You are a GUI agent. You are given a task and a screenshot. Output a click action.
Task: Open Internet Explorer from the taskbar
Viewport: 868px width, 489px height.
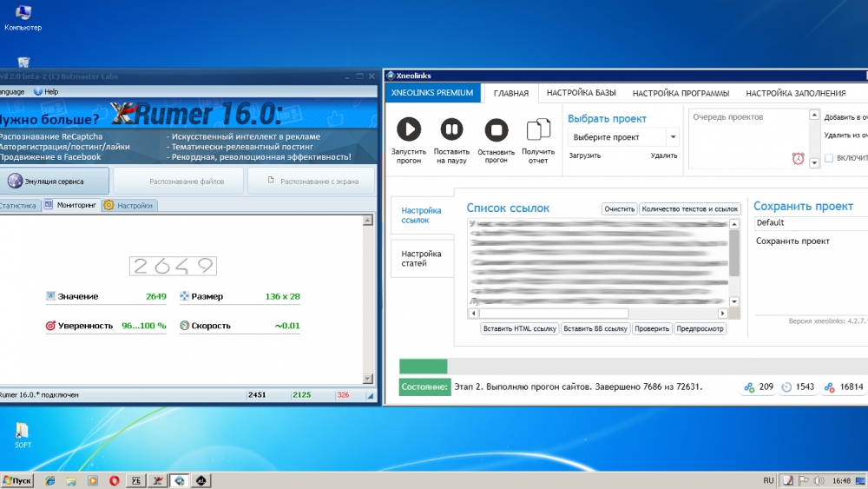tap(49, 480)
